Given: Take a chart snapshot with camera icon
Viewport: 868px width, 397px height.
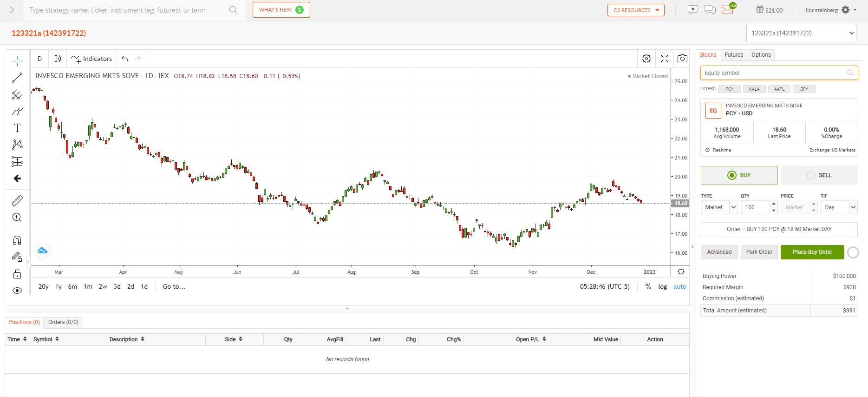Looking at the screenshot, I should [682, 59].
